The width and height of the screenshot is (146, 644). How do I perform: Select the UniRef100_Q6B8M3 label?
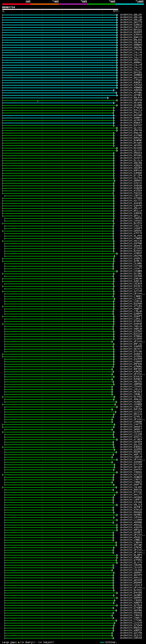pos(131,180)
